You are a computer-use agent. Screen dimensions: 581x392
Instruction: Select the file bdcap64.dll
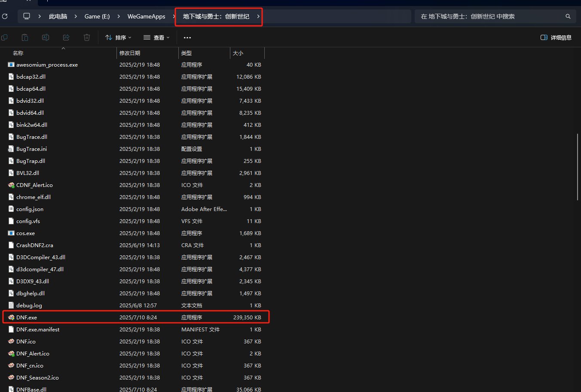pyautogui.click(x=31, y=89)
